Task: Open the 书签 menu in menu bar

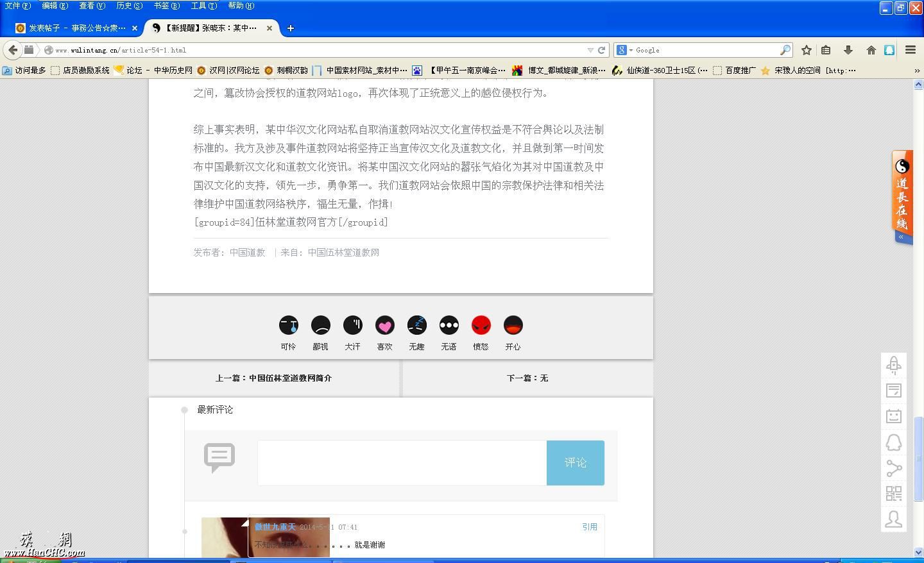Action: (x=166, y=6)
